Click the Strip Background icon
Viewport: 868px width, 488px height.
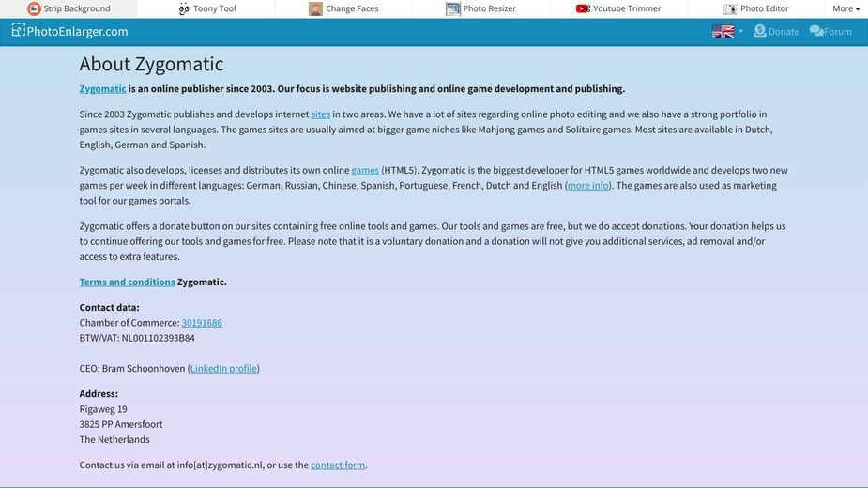click(34, 8)
